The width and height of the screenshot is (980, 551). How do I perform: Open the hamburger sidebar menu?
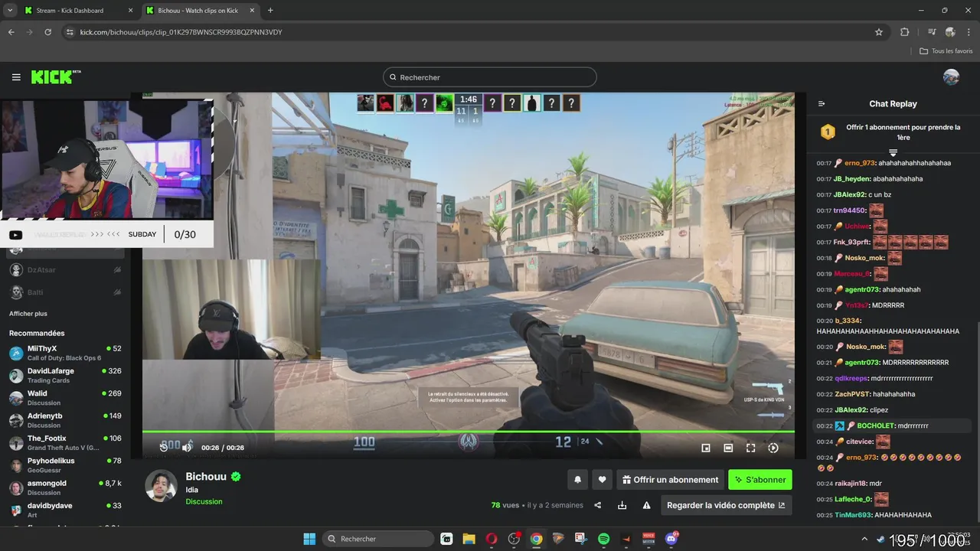(x=16, y=77)
